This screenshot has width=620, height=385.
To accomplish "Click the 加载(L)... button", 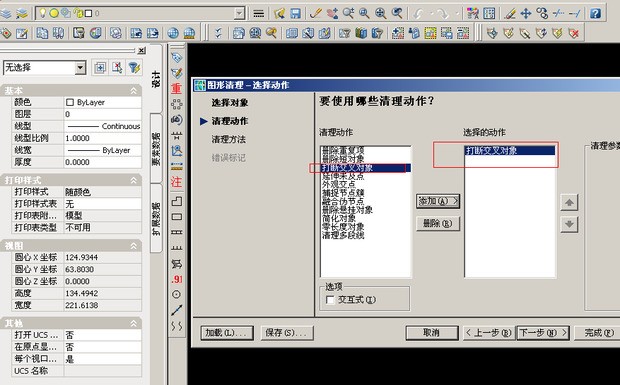I will click(227, 333).
